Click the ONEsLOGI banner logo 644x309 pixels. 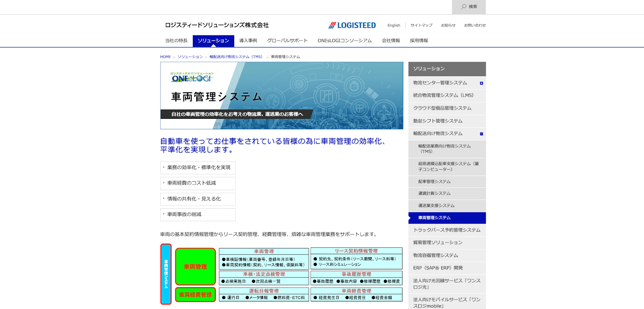coord(192,77)
